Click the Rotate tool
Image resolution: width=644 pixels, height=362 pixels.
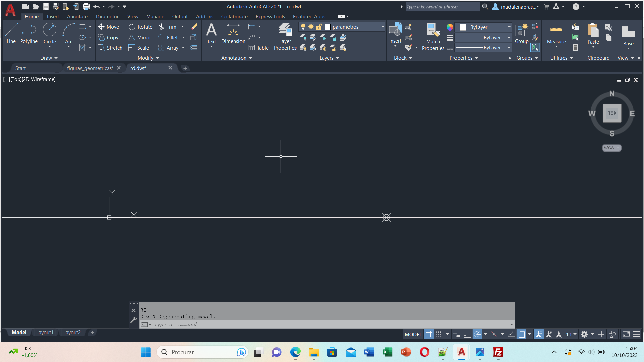pyautogui.click(x=141, y=27)
